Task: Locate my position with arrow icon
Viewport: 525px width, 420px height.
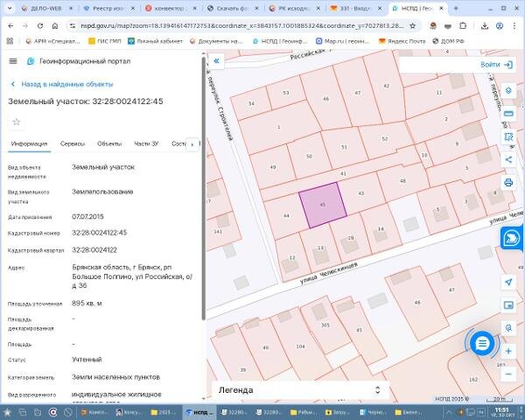Action: (x=508, y=283)
